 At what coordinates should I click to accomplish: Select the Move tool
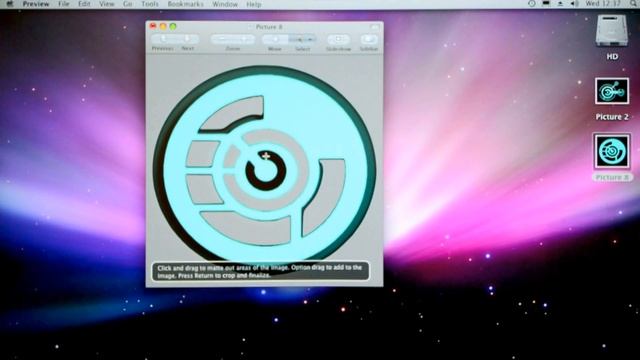(275, 39)
